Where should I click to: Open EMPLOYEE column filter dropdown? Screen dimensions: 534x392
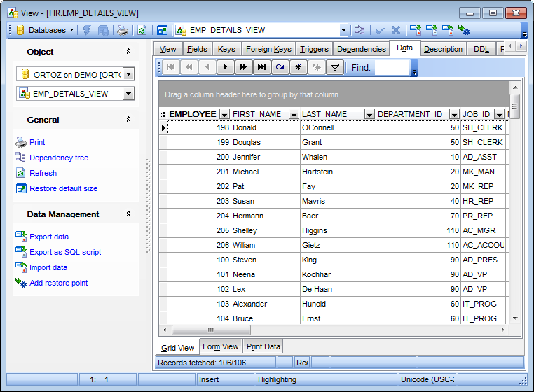(224, 115)
